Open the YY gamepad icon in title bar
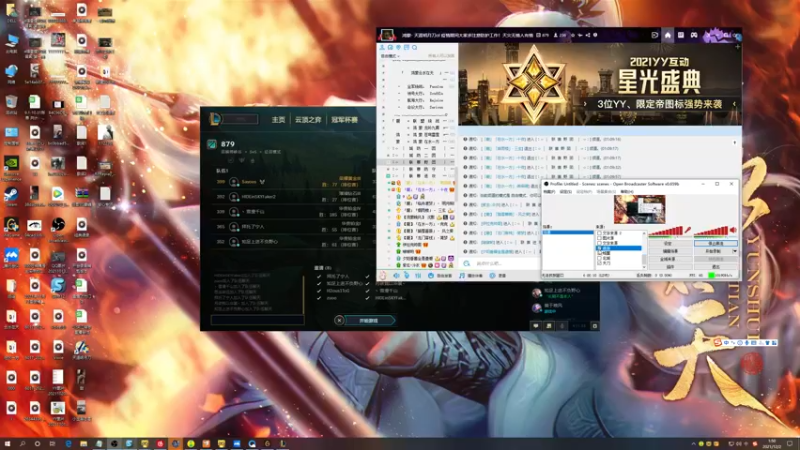The width and height of the screenshot is (800, 450). tap(694, 35)
